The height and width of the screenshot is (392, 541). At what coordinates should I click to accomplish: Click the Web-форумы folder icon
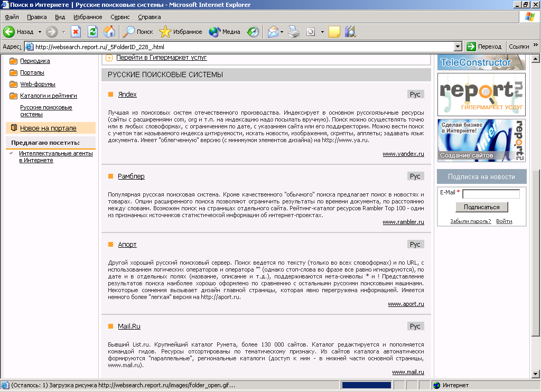pos(13,84)
